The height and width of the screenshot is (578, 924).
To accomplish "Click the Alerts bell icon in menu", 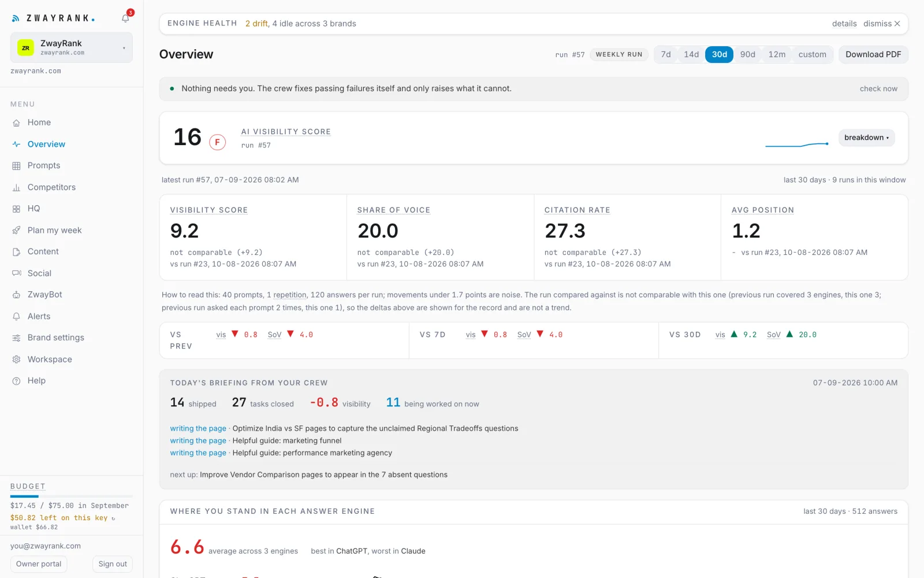I will (x=16, y=316).
